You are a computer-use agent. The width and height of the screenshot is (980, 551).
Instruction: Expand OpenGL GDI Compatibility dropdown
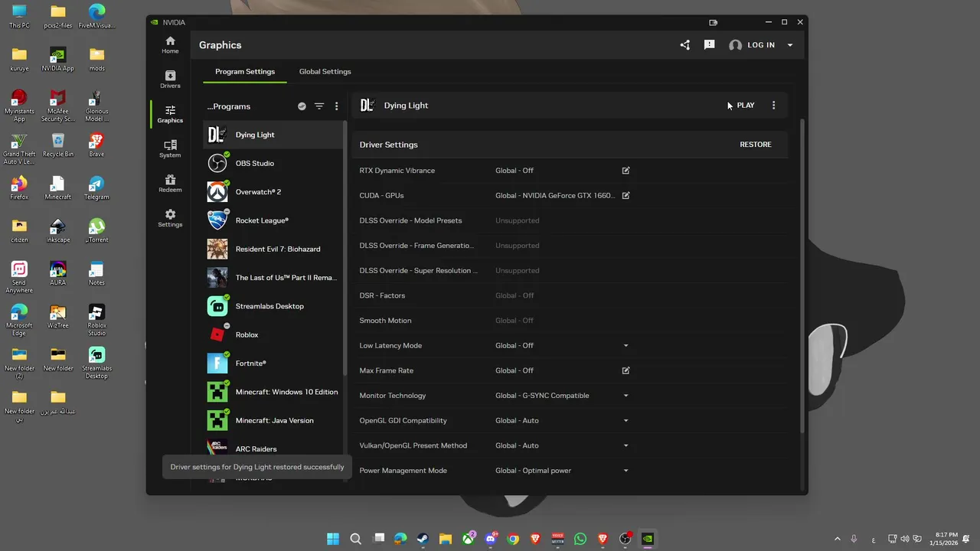click(x=626, y=421)
